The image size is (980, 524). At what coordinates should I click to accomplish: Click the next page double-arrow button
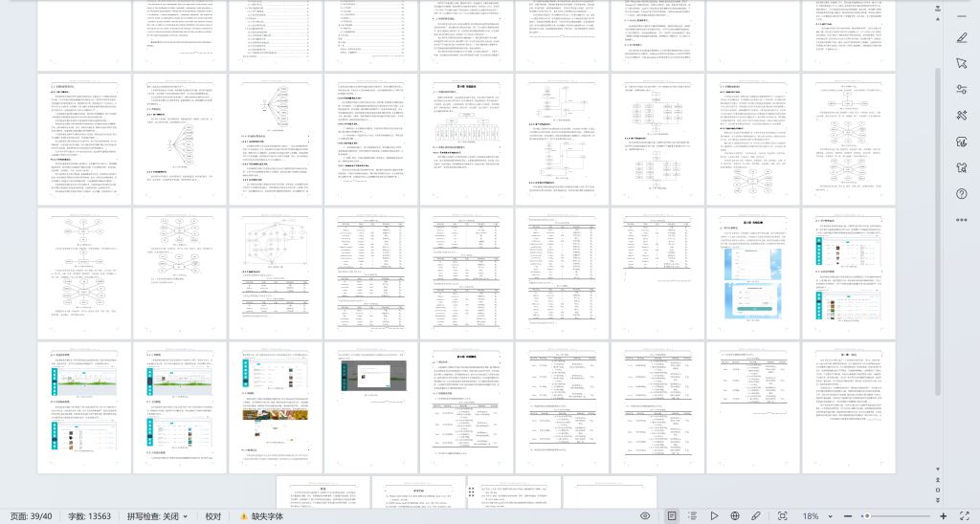click(x=938, y=500)
